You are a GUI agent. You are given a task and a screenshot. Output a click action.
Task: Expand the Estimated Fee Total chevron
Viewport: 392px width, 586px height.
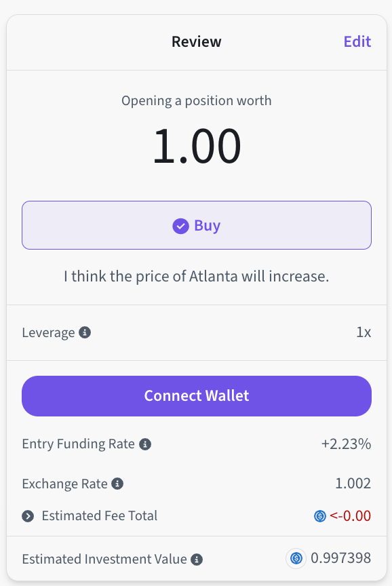[28, 516]
